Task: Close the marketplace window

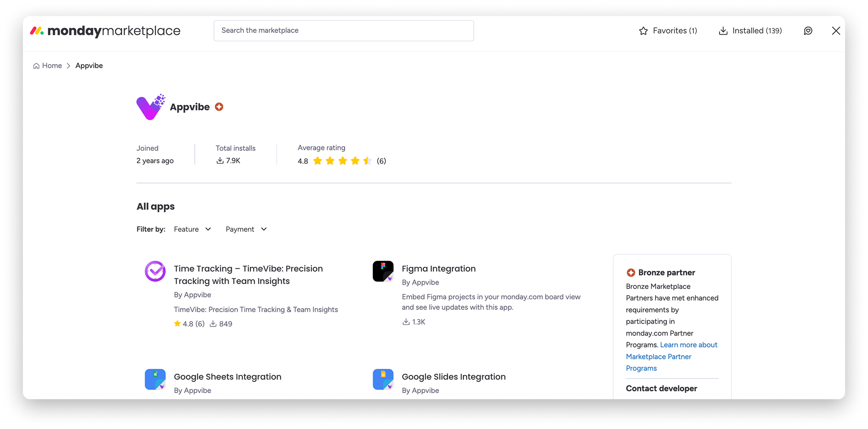Action: pyautogui.click(x=836, y=31)
